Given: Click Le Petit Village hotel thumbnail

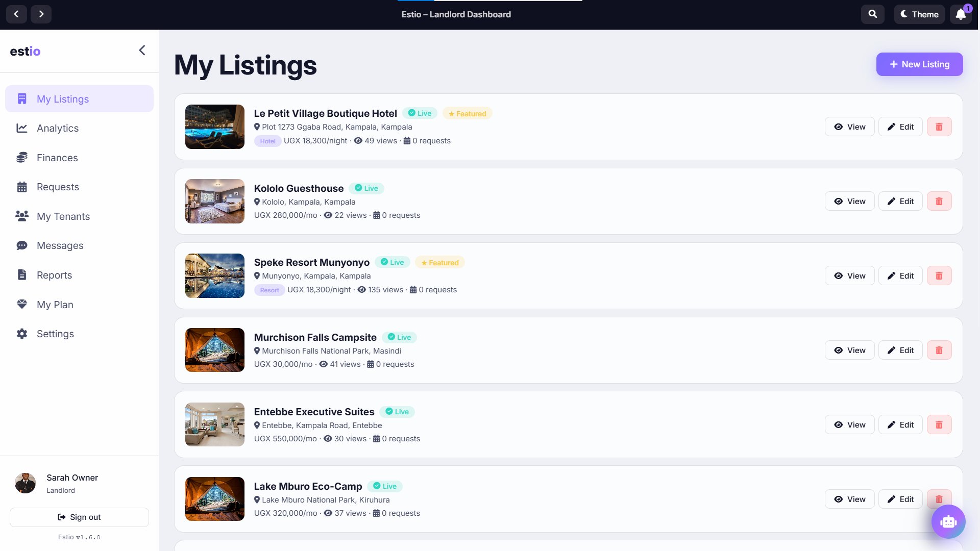Looking at the screenshot, I should point(215,127).
